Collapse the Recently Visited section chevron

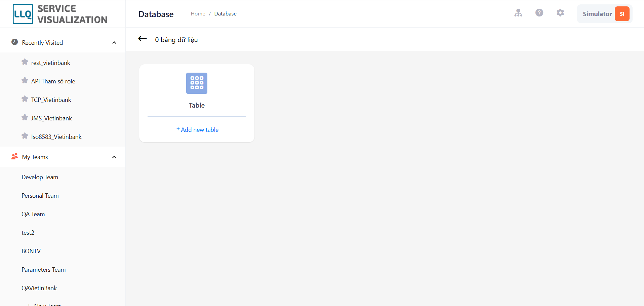114,43
